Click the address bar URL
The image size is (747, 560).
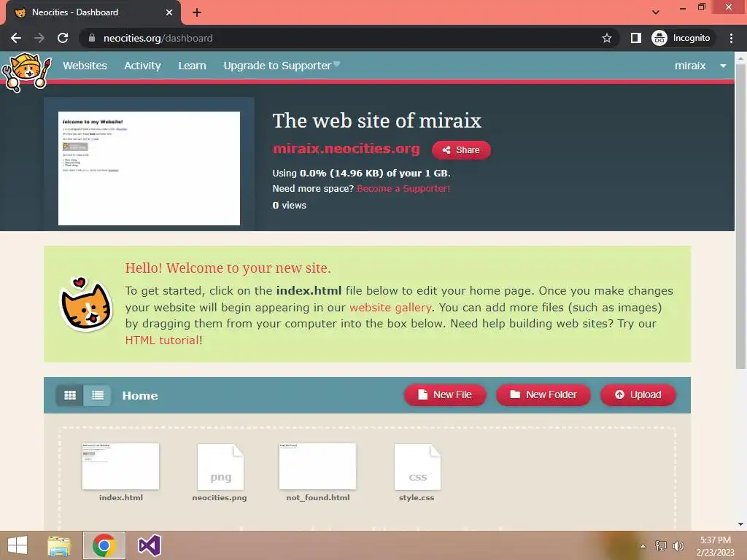click(x=158, y=38)
